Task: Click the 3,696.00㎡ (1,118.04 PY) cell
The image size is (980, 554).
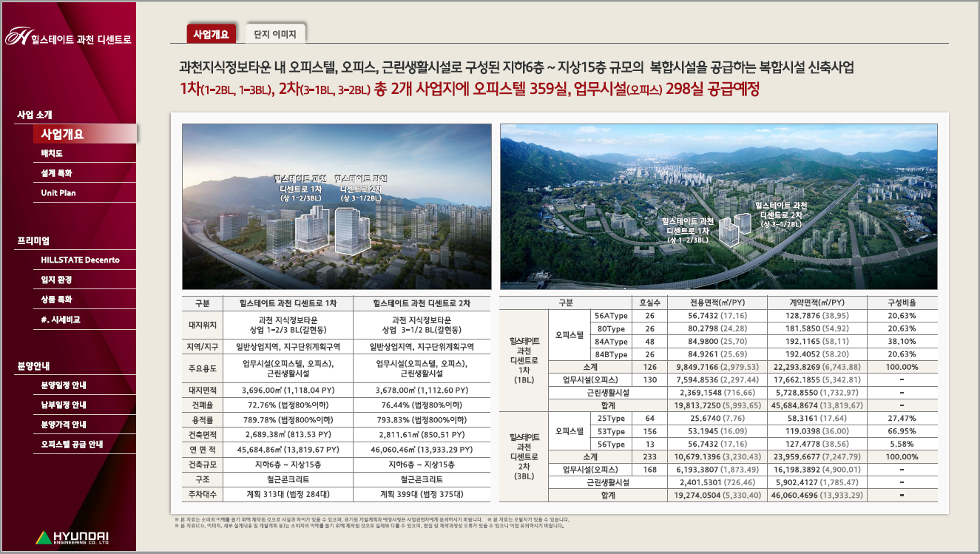Action: pyautogui.click(x=288, y=391)
